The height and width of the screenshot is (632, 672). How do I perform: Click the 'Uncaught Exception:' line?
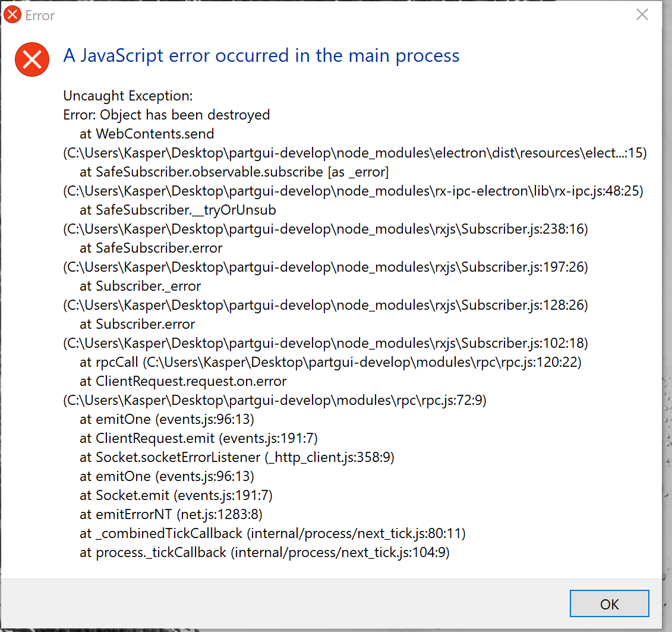127,96
